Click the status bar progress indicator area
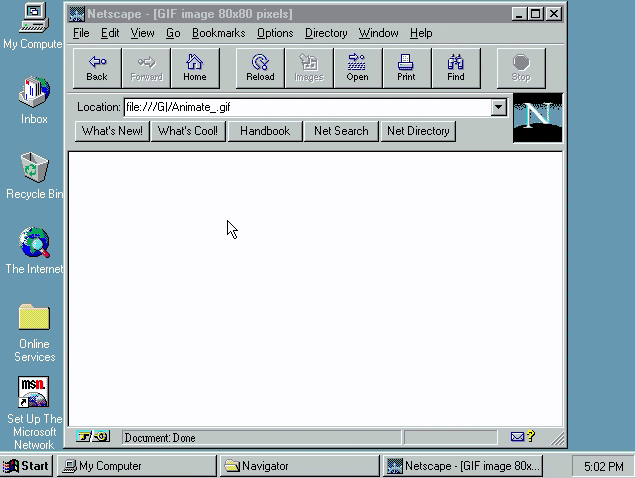 (451, 437)
